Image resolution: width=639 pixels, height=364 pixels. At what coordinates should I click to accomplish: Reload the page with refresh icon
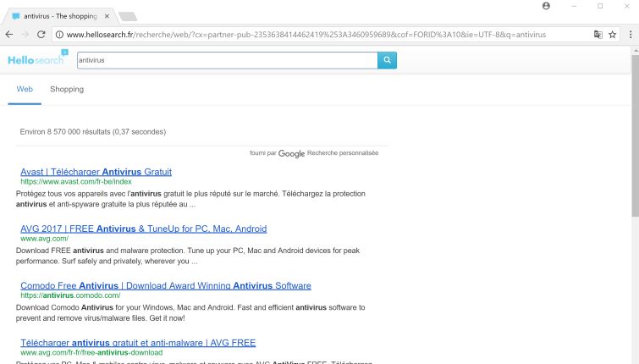coord(41,35)
